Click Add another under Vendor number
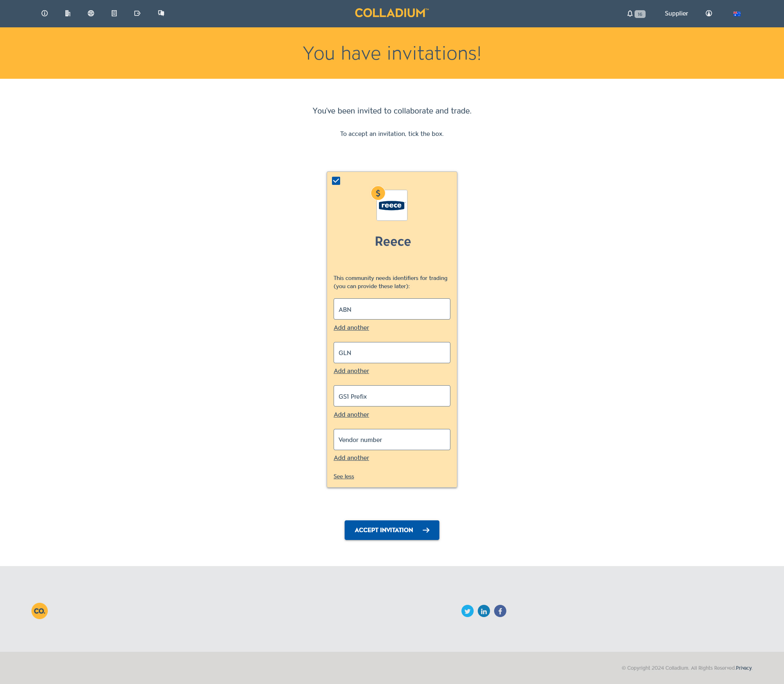The width and height of the screenshot is (784, 684). point(351,457)
